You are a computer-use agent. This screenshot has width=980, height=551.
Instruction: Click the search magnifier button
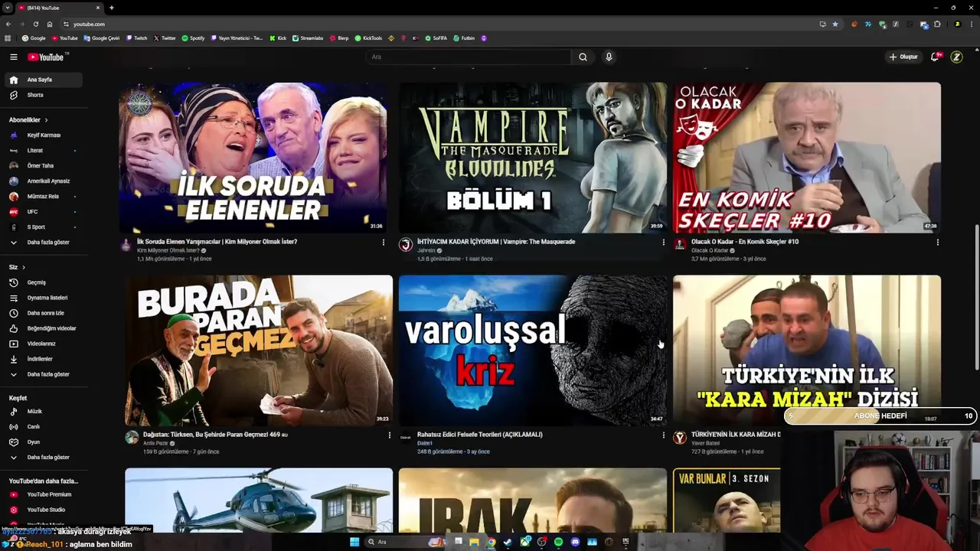583,57
